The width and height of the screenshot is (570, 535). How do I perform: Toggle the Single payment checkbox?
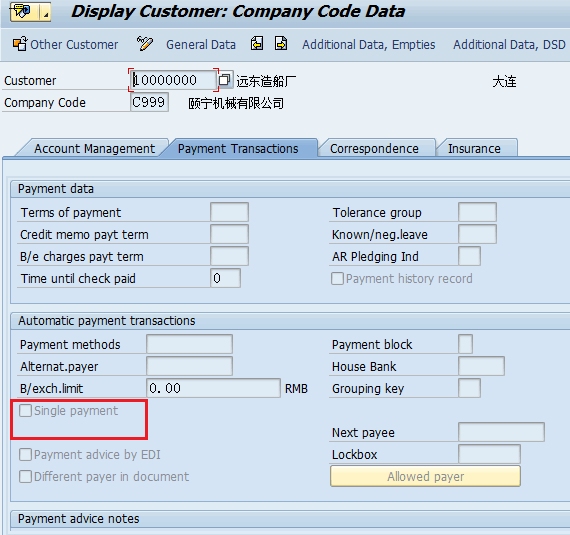pyautogui.click(x=25, y=411)
